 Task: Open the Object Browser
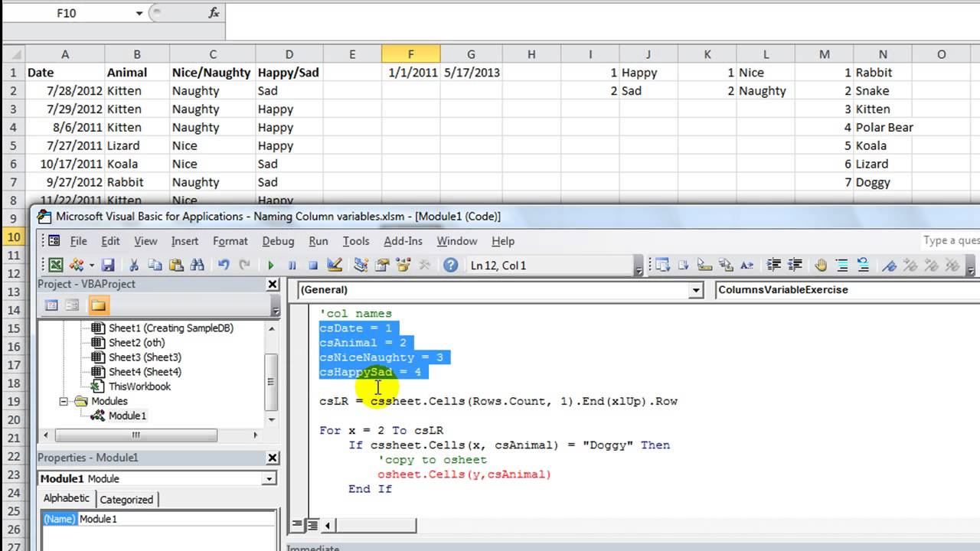point(403,266)
